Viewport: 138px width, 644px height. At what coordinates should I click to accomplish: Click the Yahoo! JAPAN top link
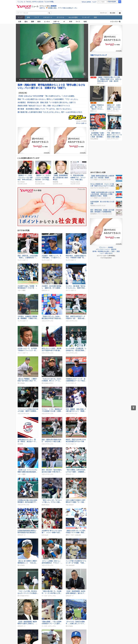point(86,2)
